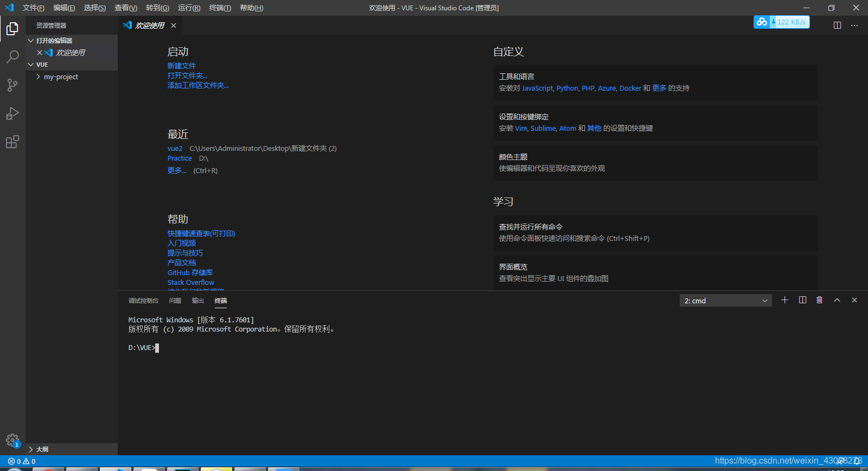Open the 文件(F) menu
This screenshot has height=471, width=868.
(x=34, y=8)
